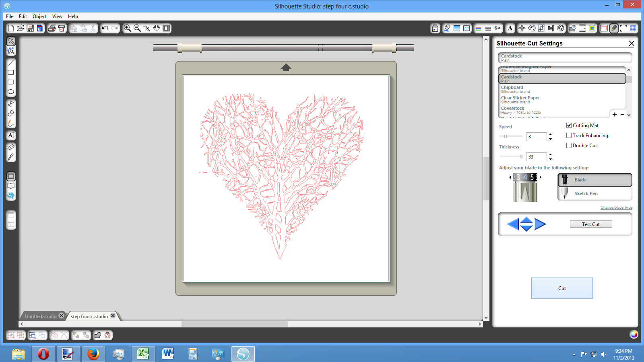Pick the Draw a Line tool
This screenshot has height=362, width=644.
11,63
